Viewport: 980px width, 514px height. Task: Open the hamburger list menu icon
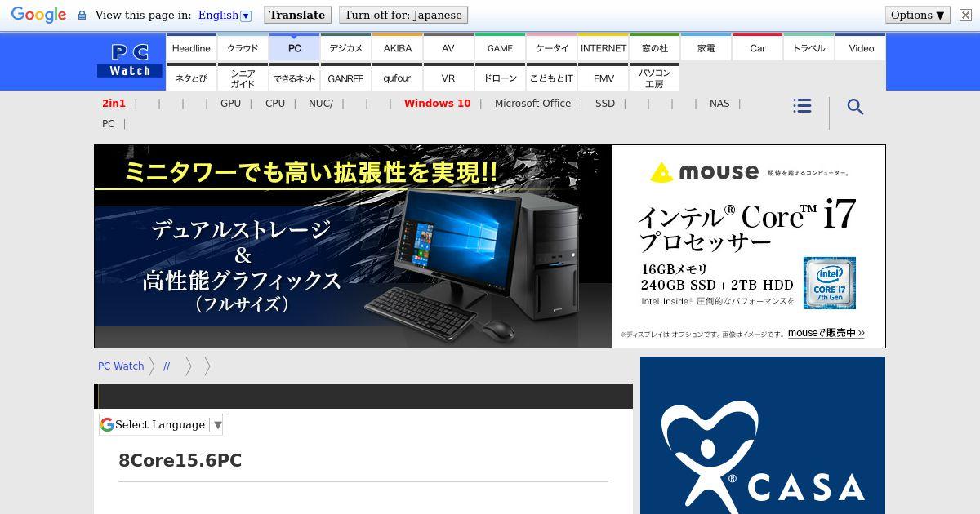coord(802,106)
